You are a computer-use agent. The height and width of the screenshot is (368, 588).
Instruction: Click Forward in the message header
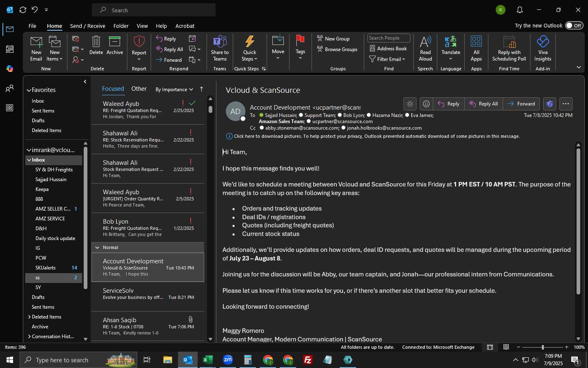pyautogui.click(x=521, y=104)
